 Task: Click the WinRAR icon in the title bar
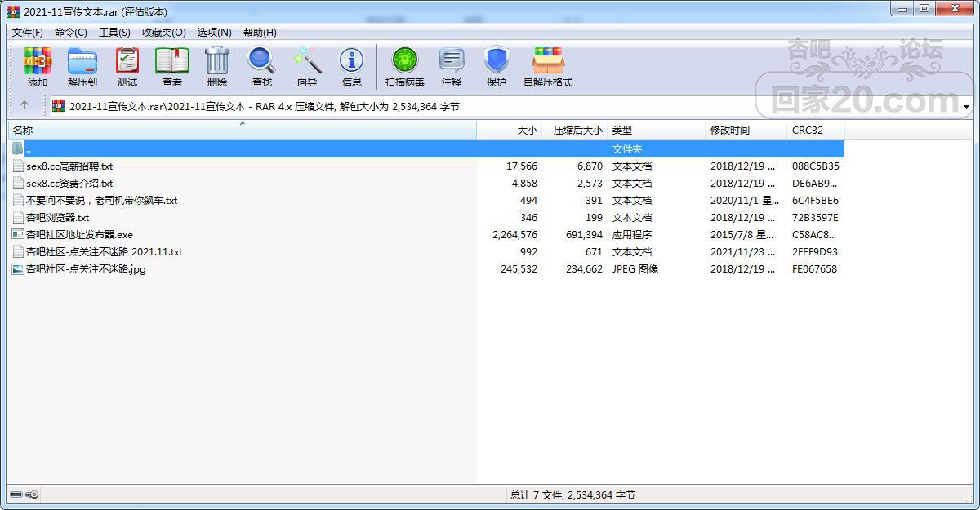click(x=13, y=11)
